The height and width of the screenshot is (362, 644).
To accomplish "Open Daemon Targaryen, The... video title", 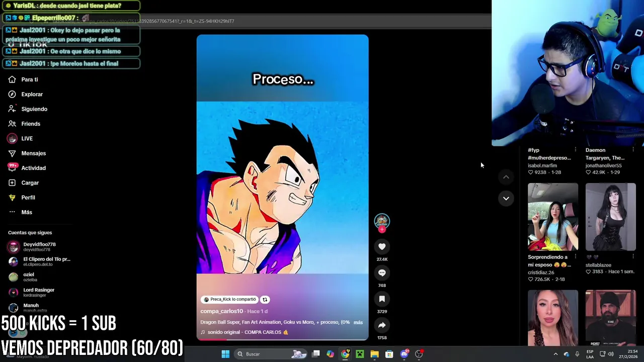I will click(605, 154).
